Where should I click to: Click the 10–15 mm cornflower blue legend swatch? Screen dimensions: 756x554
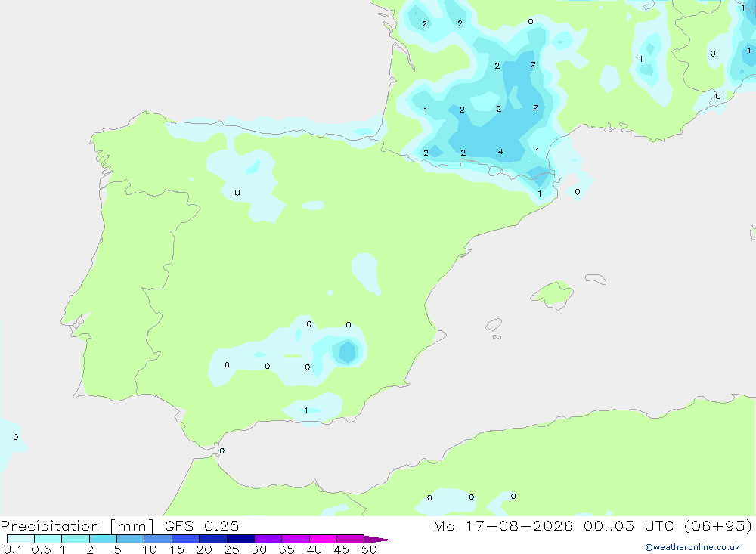158,539
